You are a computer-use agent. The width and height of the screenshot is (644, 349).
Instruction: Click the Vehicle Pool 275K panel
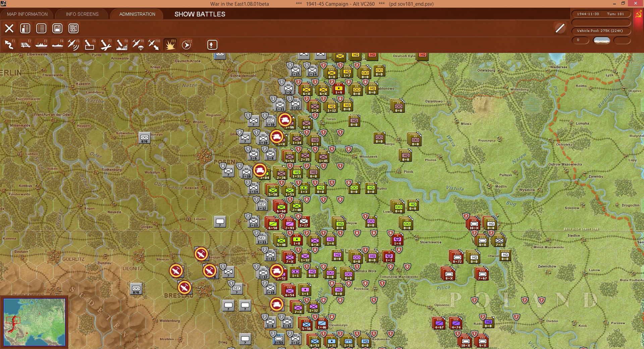(x=601, y=31)
